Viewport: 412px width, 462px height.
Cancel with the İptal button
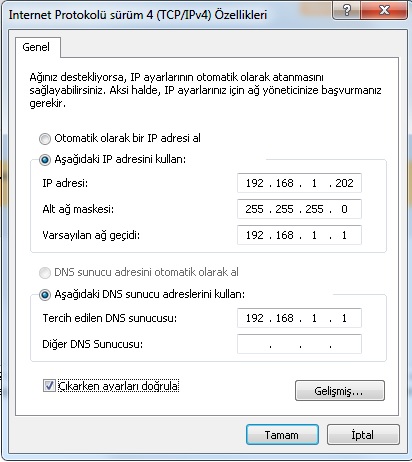363,435
